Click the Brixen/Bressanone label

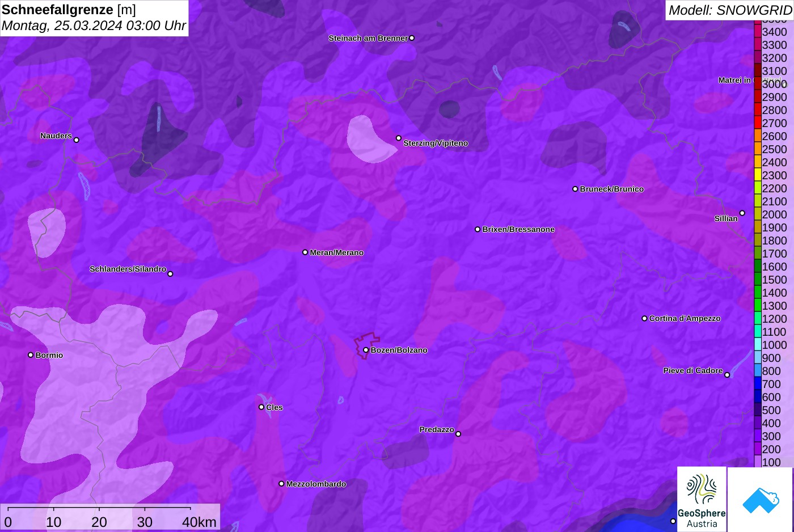point(518,229)
